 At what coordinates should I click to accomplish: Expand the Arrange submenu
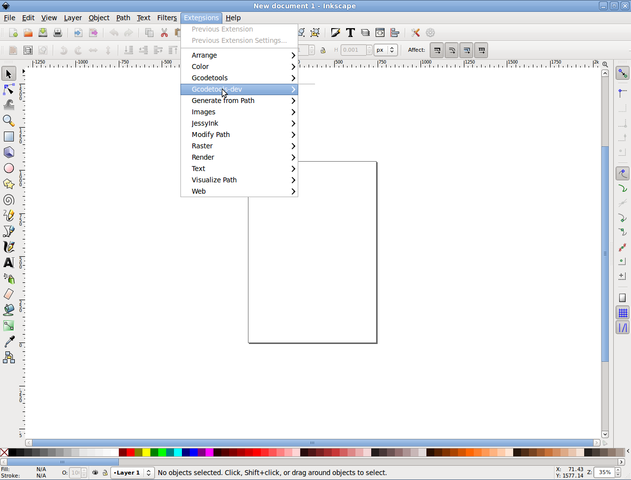(239, 55)
